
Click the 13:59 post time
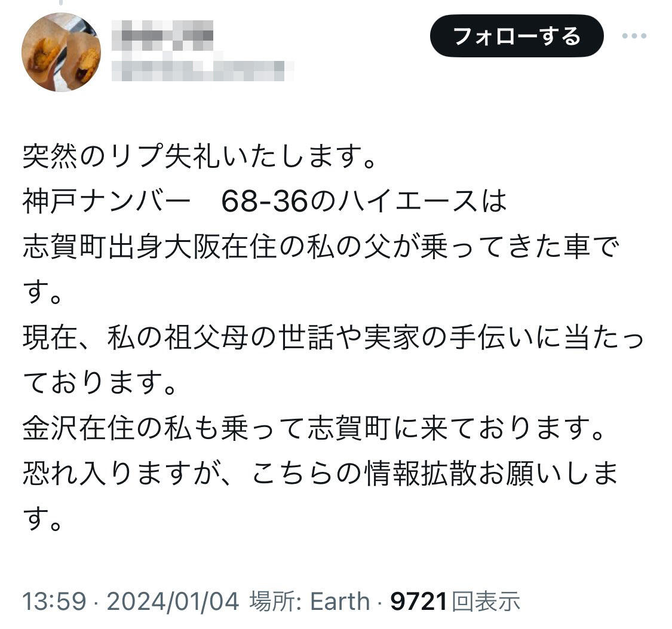coord(54,601)
